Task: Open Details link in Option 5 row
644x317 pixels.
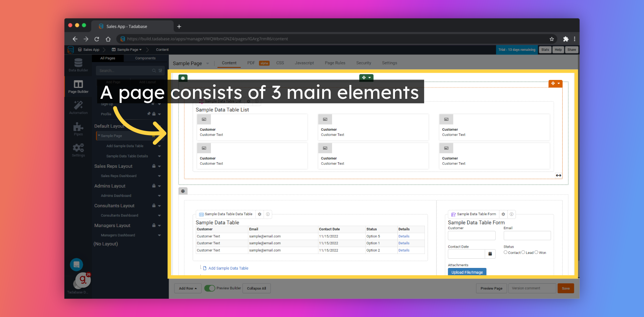Action: point(404,236)
